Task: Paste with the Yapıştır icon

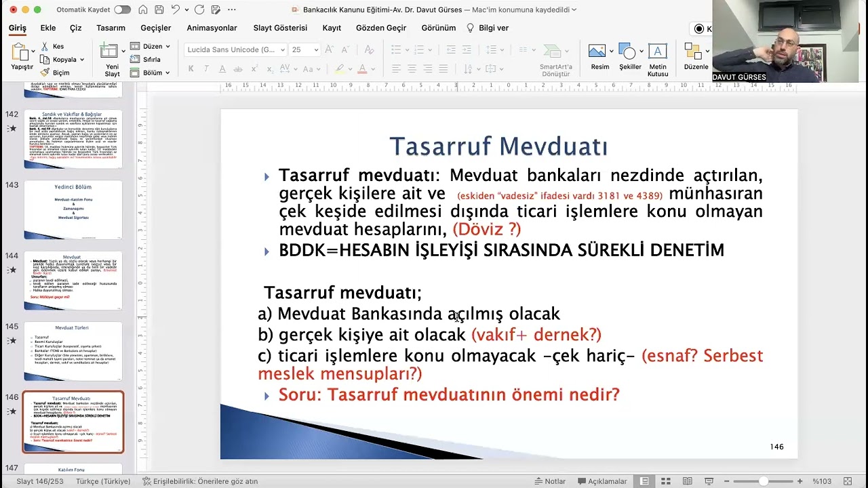Action: click(20, 52)
